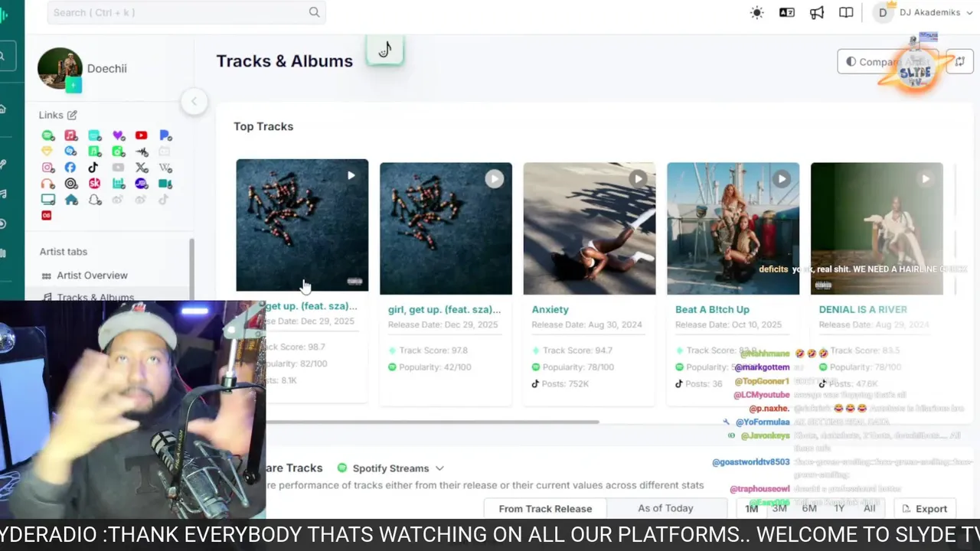Open the Shazam link icon
Screen dimensions: 980x551
pyautogui.click(x=70, y=151)
